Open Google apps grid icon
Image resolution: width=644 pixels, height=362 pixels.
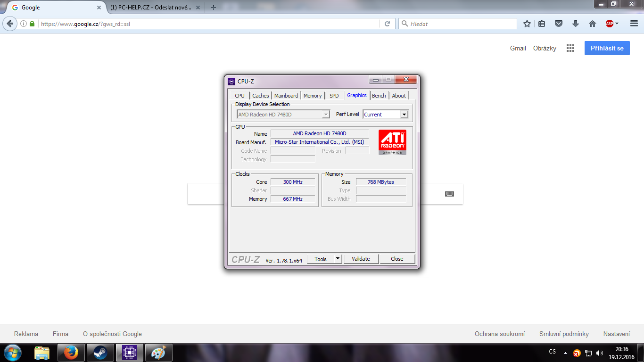[570, 48]
